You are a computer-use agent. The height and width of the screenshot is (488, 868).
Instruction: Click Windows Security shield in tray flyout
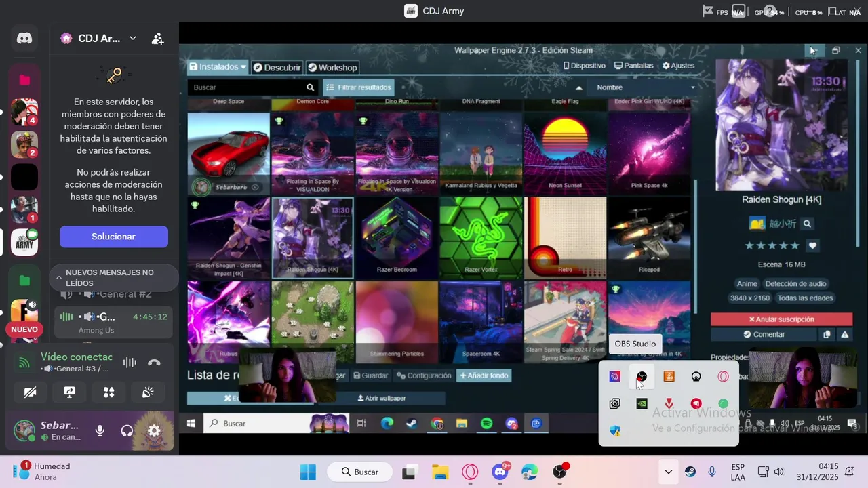pos(614,431)
